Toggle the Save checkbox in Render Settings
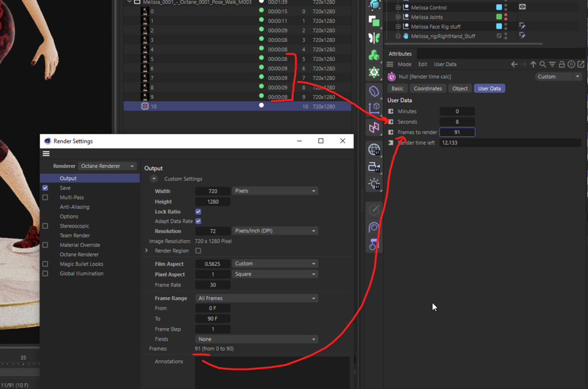 [x=46, y=188]
